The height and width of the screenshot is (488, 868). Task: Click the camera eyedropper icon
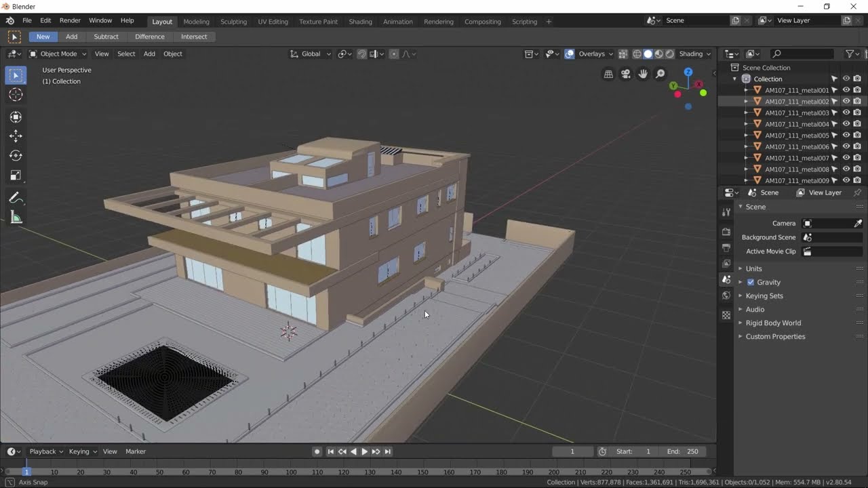(x=858, y=223)
